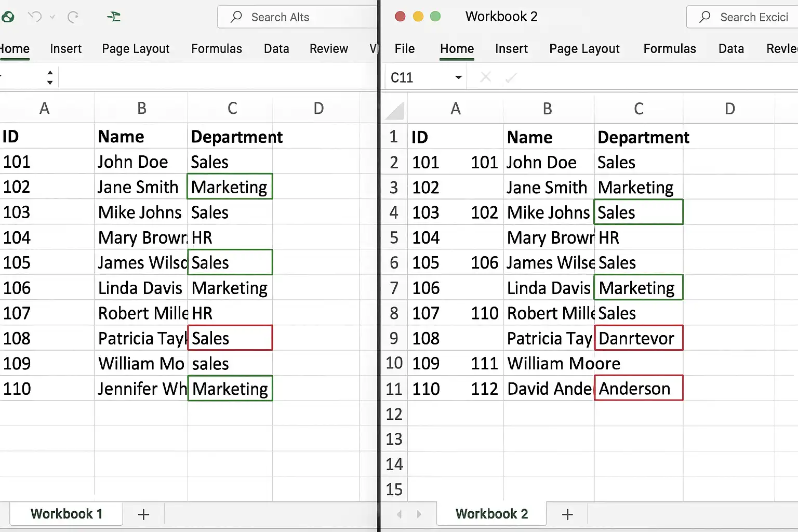Switch to Page Layout tab in left window
Screen dimensions: 798x532
point(136,49)
